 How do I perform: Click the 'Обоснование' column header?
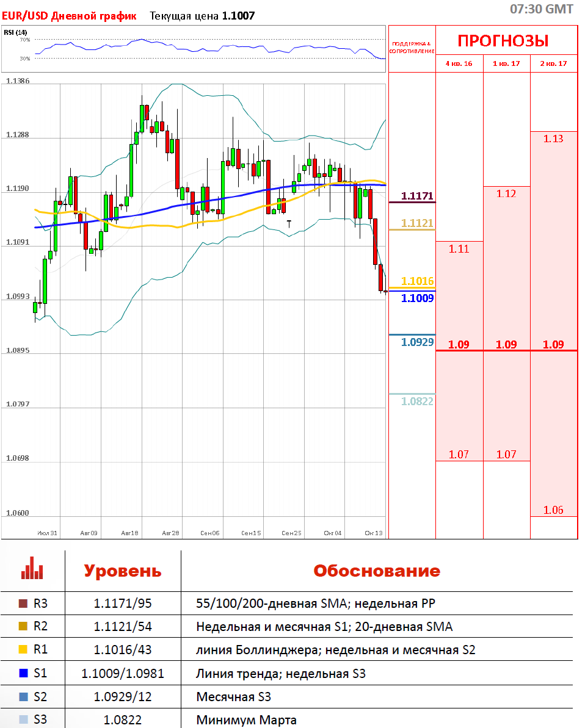[x=376, y=571]
